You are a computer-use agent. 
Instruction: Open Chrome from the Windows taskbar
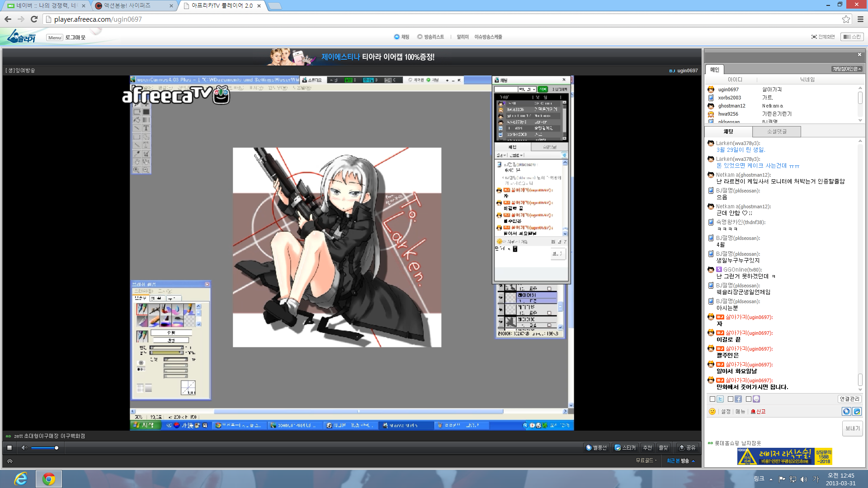[x=49, y=479]
